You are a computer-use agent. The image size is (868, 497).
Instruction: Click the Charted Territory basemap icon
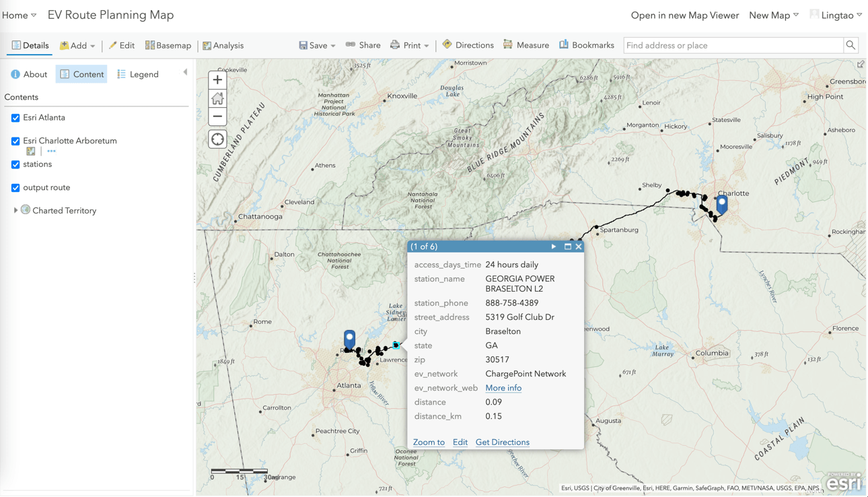(26, 210)
